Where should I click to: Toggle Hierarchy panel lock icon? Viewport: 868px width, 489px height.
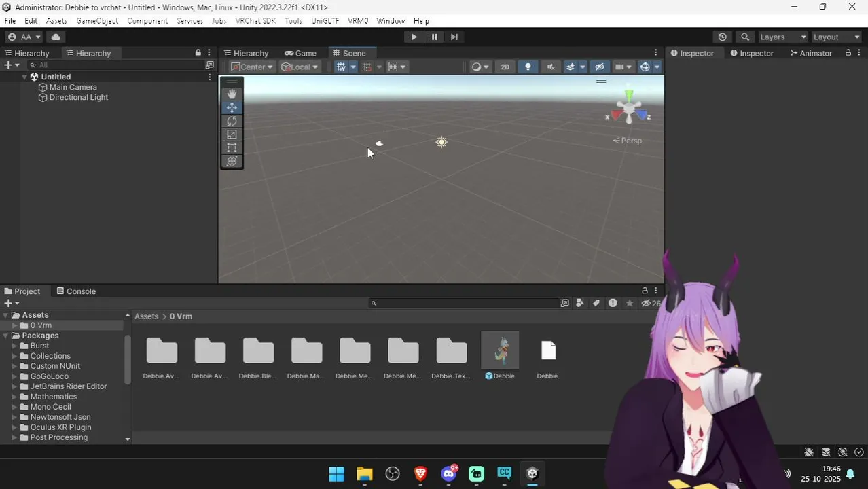[198, 52]
